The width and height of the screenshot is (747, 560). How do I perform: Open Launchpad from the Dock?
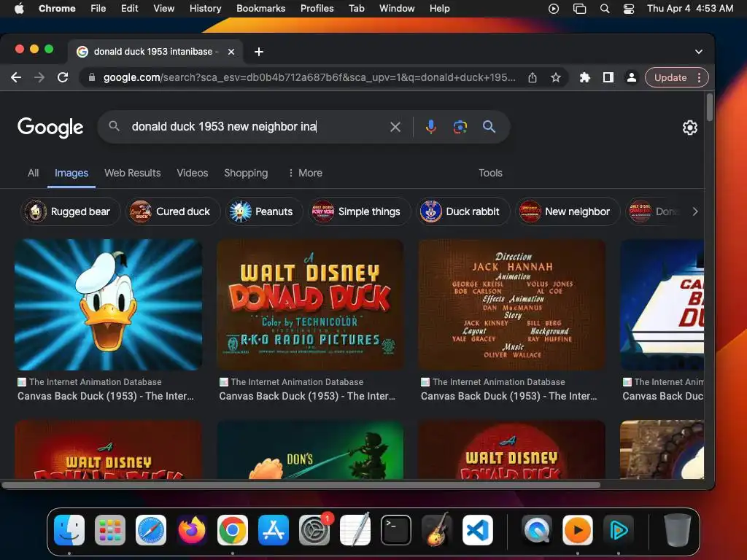point(110,530)
